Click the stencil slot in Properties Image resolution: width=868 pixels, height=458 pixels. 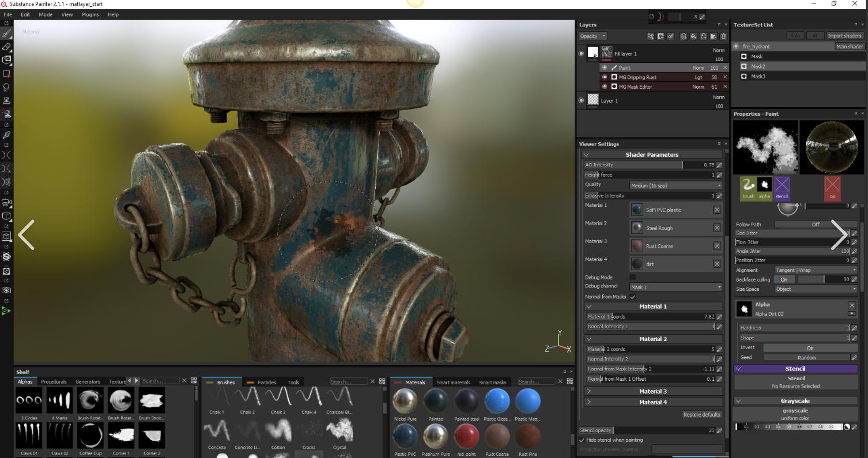tap(782, 188)
